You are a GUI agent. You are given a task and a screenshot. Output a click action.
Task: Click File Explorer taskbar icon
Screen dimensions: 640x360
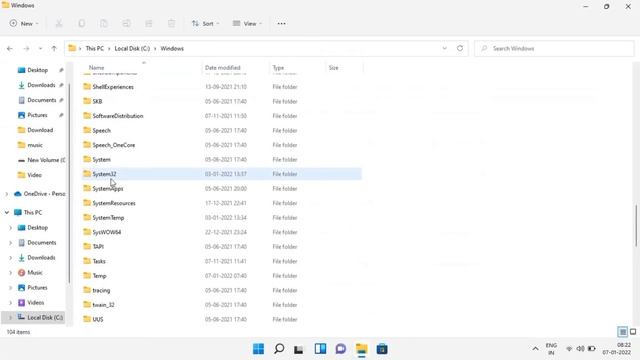362,349
